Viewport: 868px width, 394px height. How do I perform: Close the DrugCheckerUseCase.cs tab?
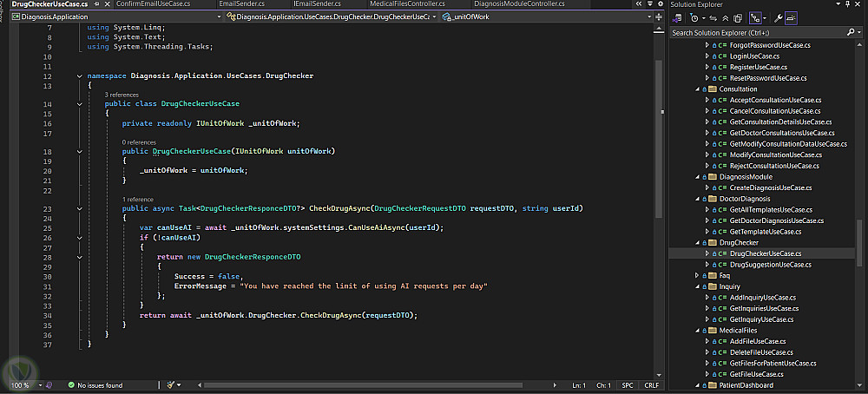[x=106, y=3]
